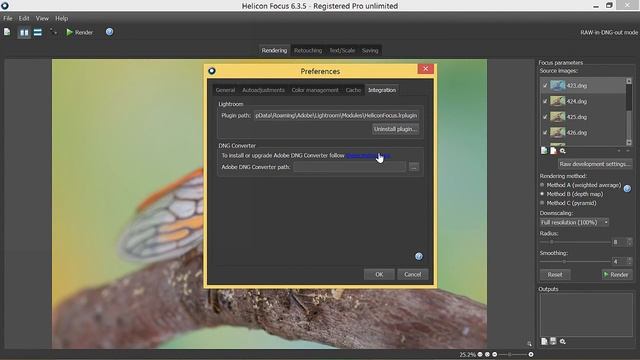Click Render button in Focus parameters panel

click(x=616, y=275)
